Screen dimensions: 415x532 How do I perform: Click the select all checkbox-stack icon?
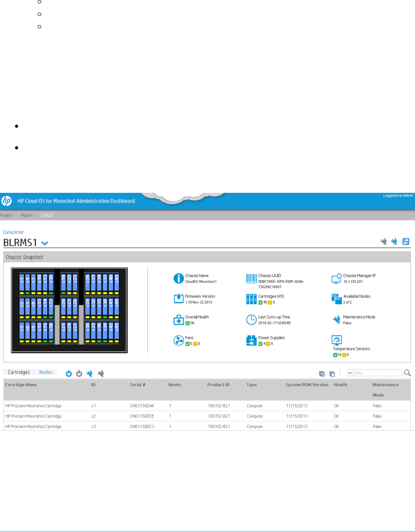[322, 374]
